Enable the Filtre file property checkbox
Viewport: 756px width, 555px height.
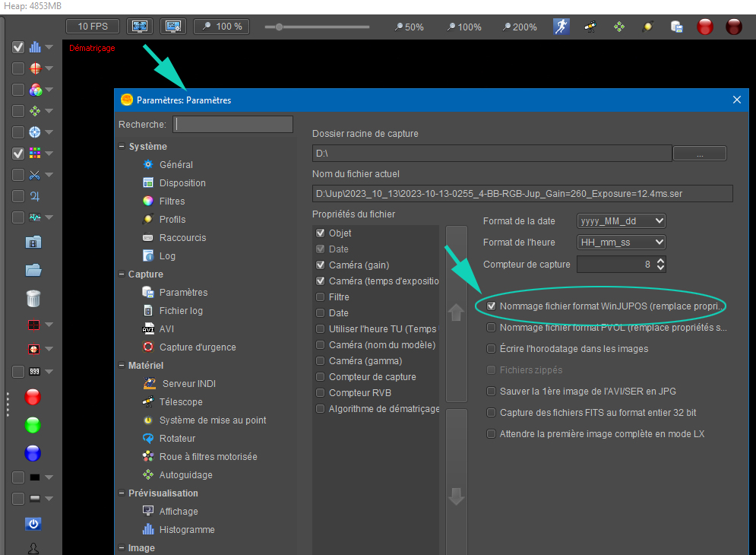click(320, 297)
